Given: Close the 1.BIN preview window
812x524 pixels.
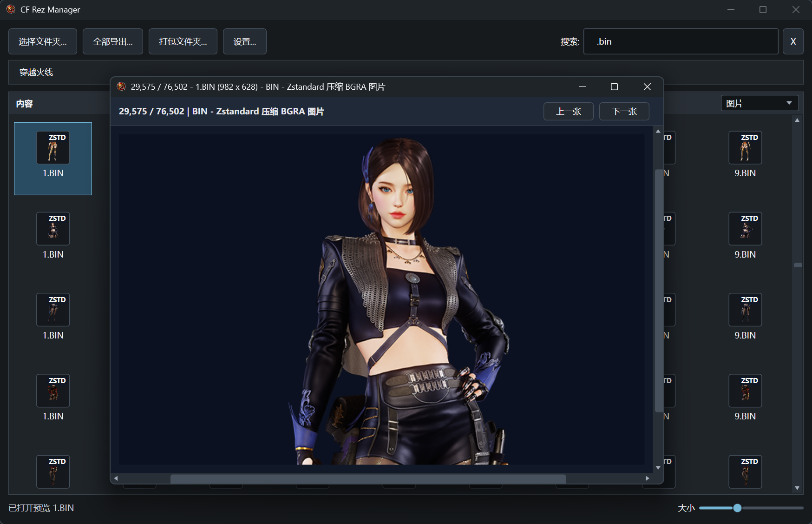Looking at the screenshot, I should pos(647,87).
